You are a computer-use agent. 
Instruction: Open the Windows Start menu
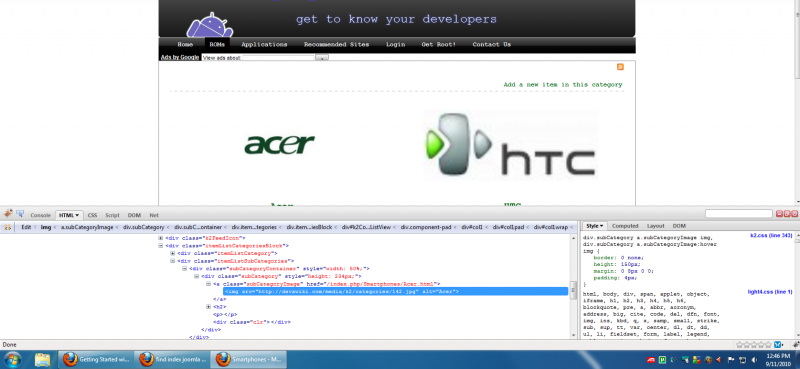click(12, 359)
